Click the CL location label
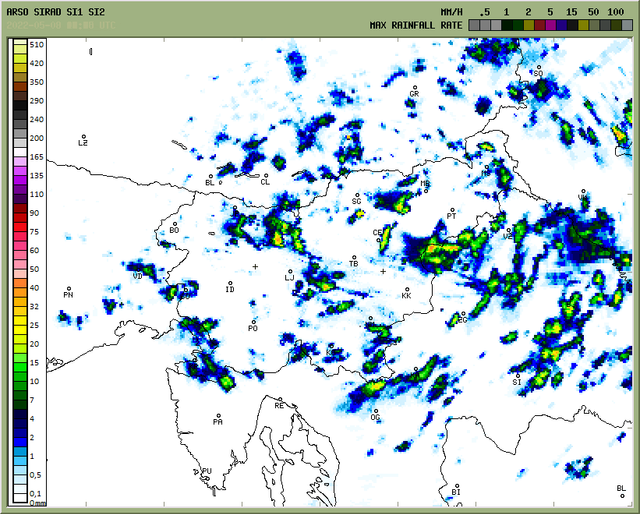 coord(265,182)
